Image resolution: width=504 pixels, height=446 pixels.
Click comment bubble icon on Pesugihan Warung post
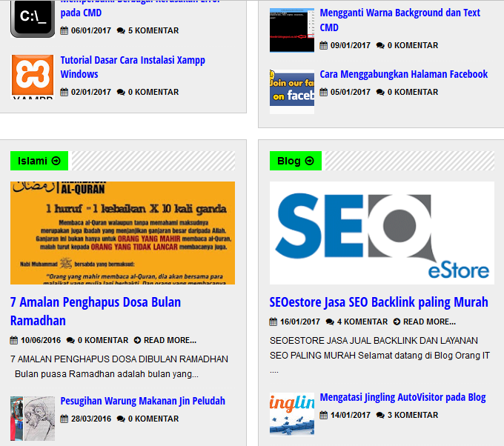[121, 419]
